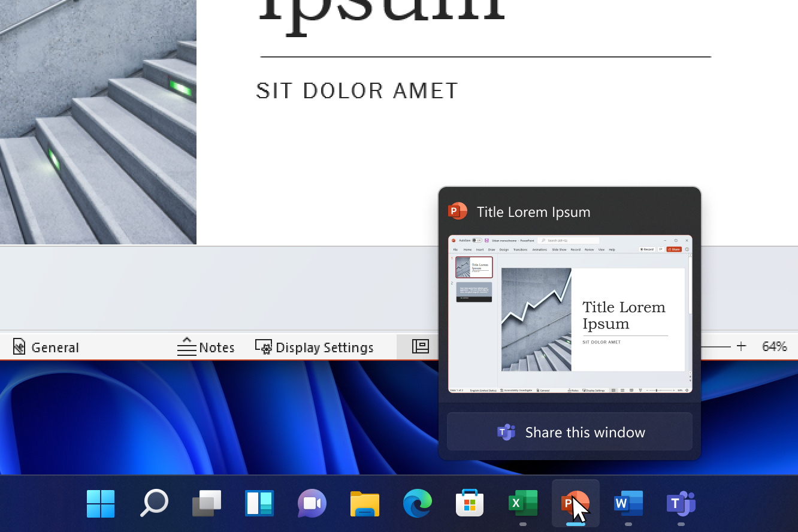
Task: Open File Explorer from the taskbar
Action: pyautogui.click(x=364, y=503)
